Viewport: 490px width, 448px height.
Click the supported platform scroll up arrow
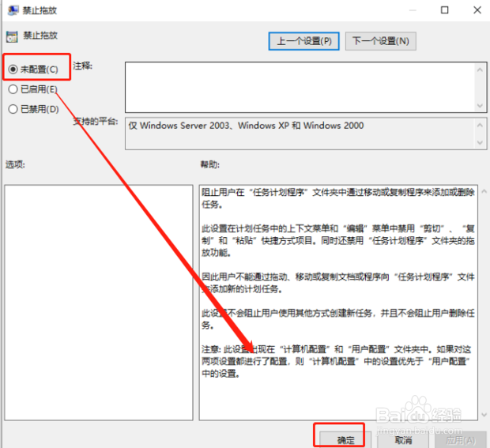coord(480,126)
